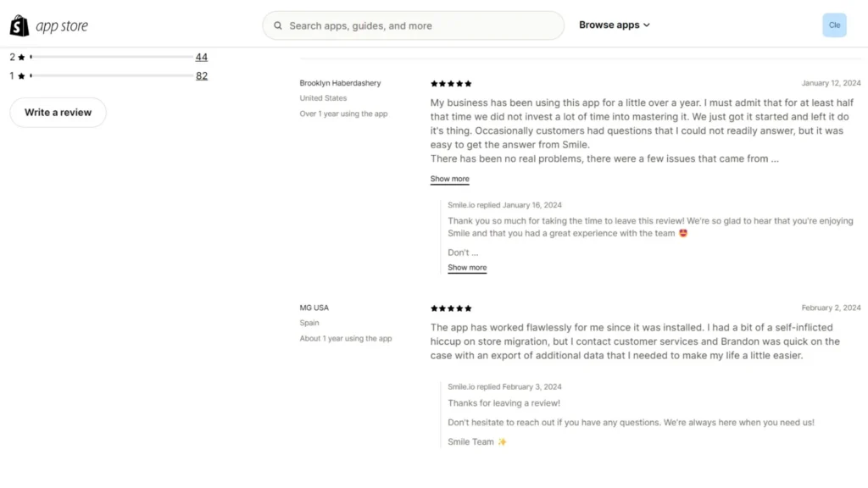
Task: Click the Write a review button
Action: point(58,112)
